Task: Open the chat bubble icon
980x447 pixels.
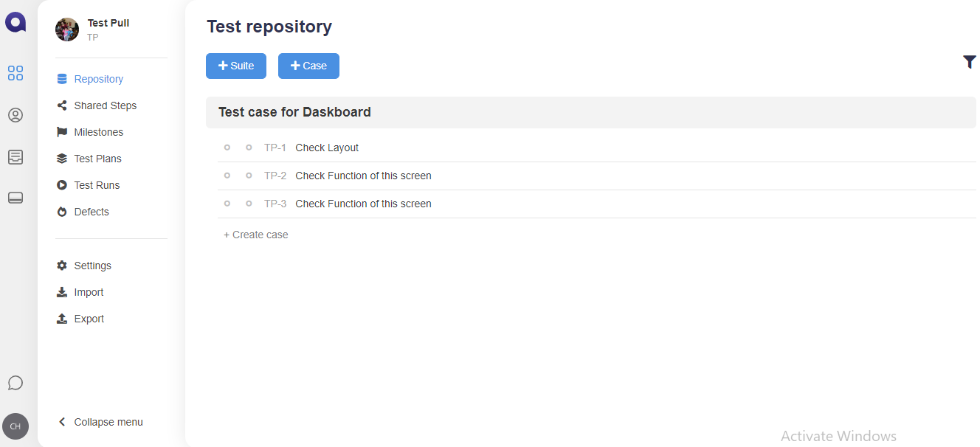Action: pos(15,383)
